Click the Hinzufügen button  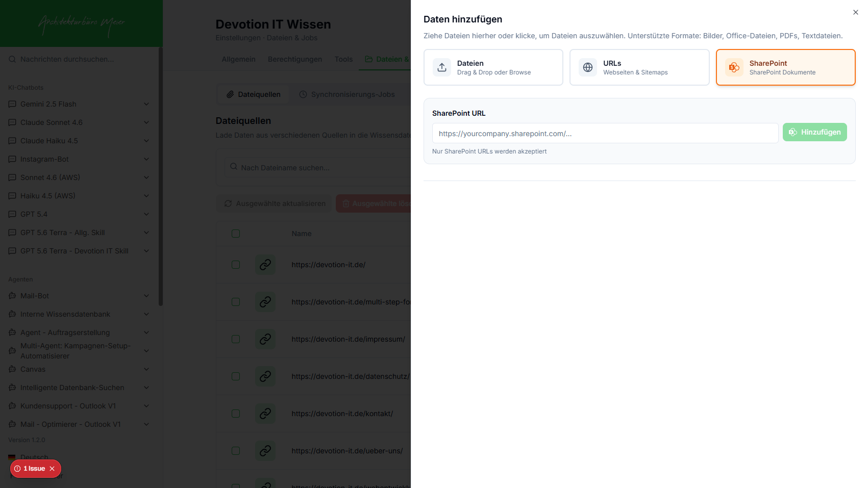pos(815,132)
